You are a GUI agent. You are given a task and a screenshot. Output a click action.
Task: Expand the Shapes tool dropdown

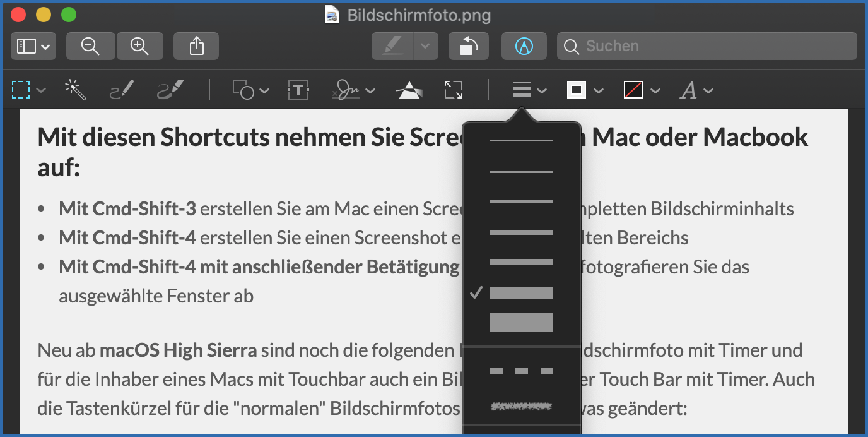pos(250,90)
